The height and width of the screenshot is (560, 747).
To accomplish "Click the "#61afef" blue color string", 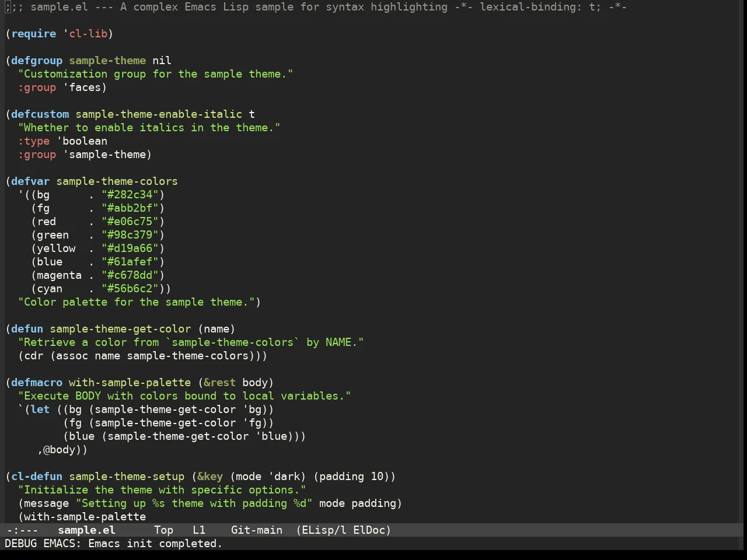I will pos(130,262).
